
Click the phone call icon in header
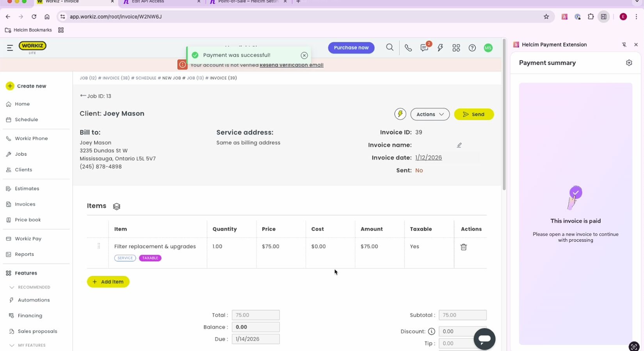click(408, 48)
